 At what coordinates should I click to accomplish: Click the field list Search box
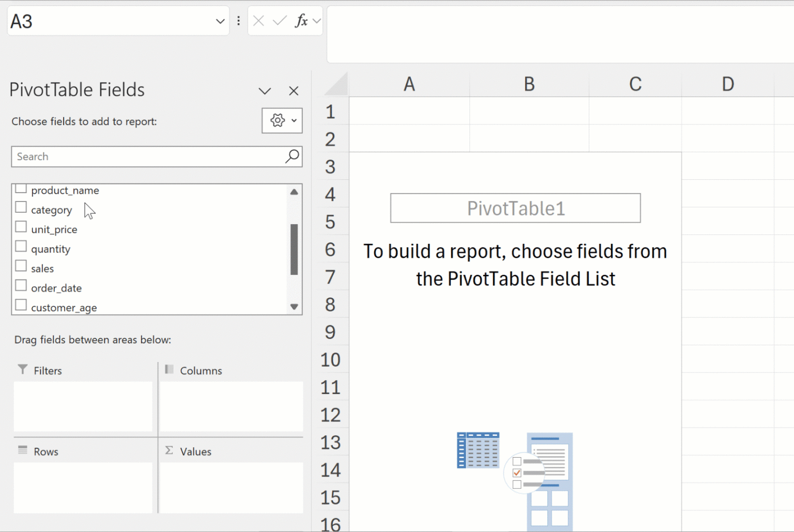point(147,157)
